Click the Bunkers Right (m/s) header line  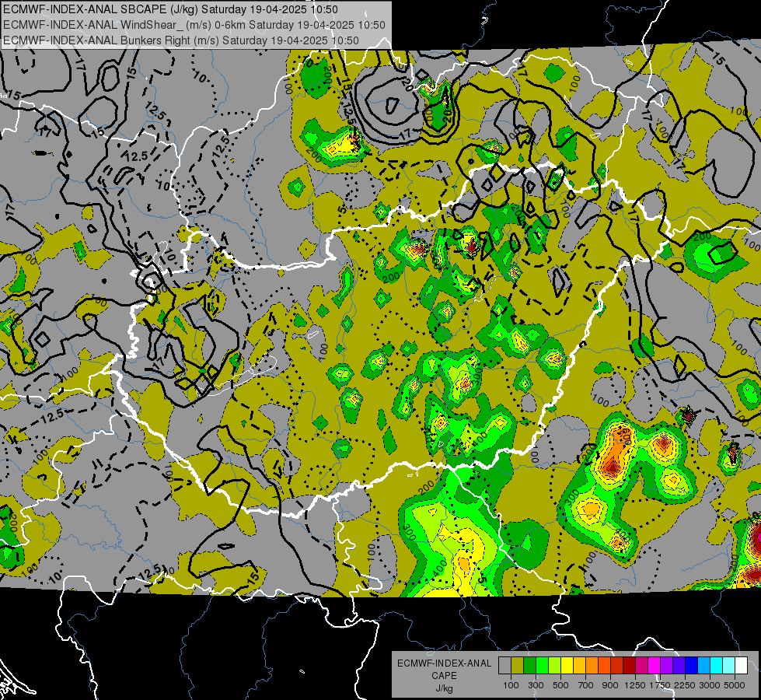181,40
